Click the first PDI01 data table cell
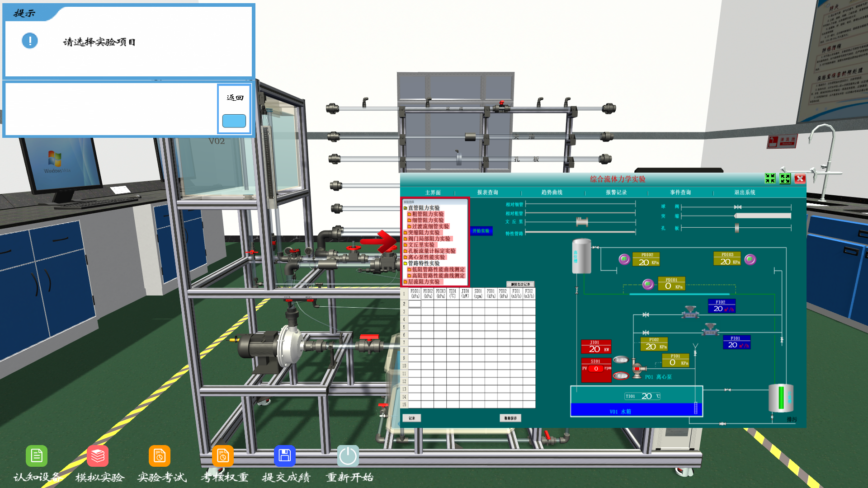 coord(415,304)
